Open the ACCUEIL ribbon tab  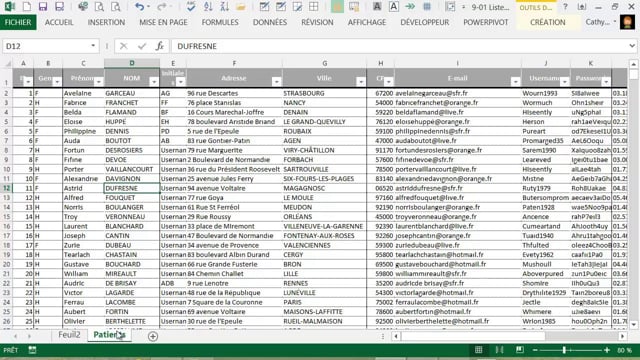click(x=59, y=22)
